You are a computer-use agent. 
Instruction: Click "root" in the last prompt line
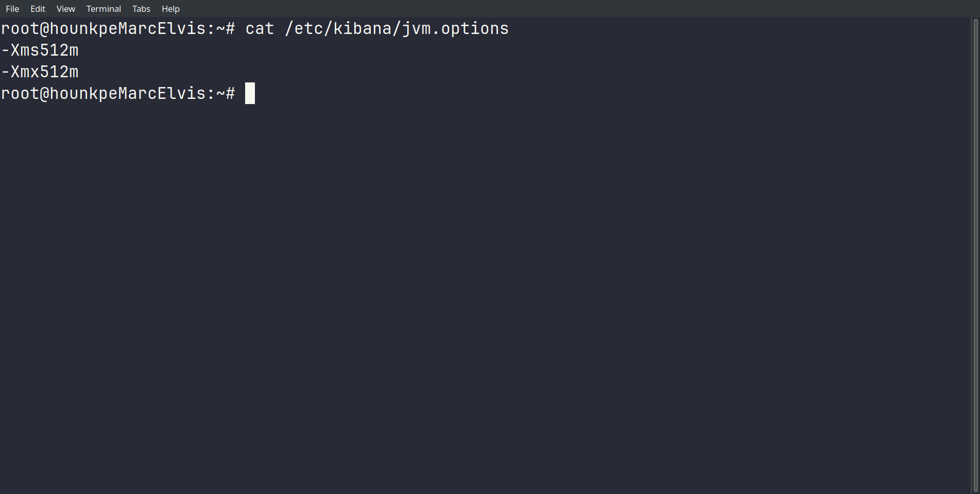tap(20, 94)
